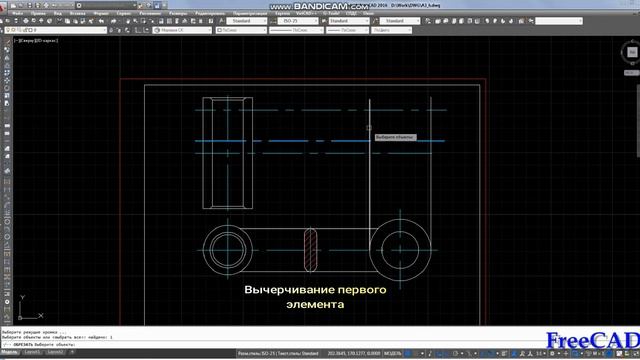Open the Рисование menu
The width and height of the screenshot is (640, 360).
pos(150,13)
